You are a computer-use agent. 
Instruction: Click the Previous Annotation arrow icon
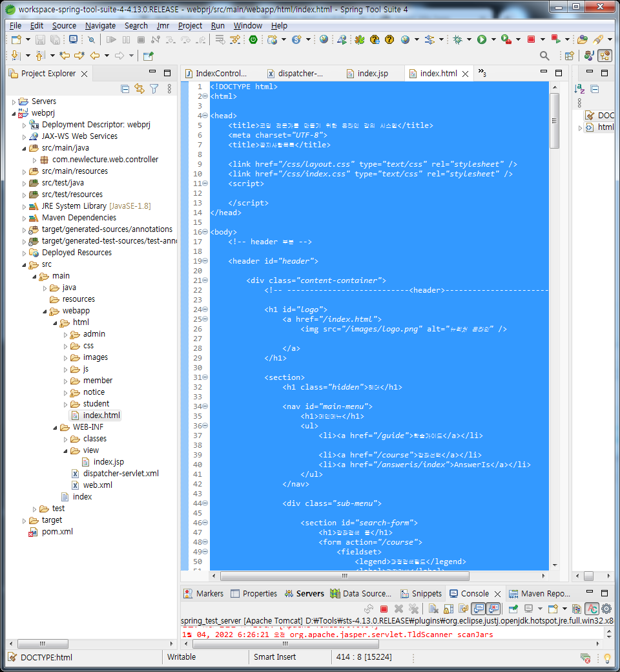click(x=40, y=56)
